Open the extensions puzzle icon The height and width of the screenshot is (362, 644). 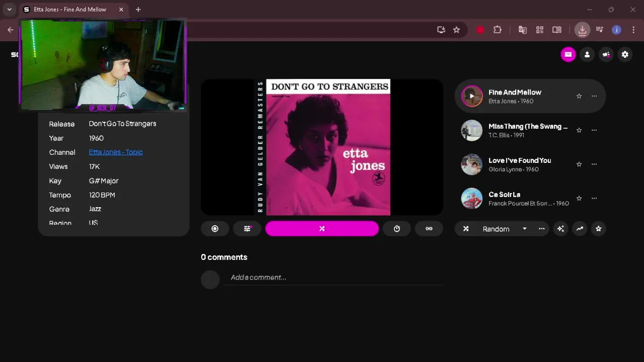[x=497, y=30]
